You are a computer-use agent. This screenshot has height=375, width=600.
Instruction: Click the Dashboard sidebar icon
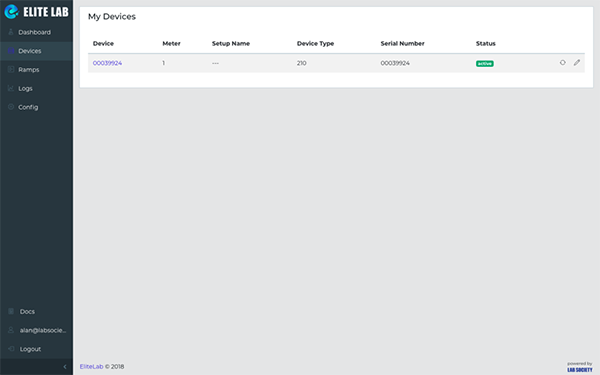pos(11,32)
